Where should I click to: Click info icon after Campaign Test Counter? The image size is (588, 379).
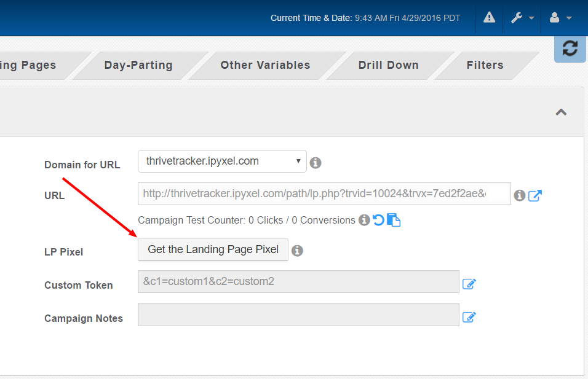coord(364,220)
